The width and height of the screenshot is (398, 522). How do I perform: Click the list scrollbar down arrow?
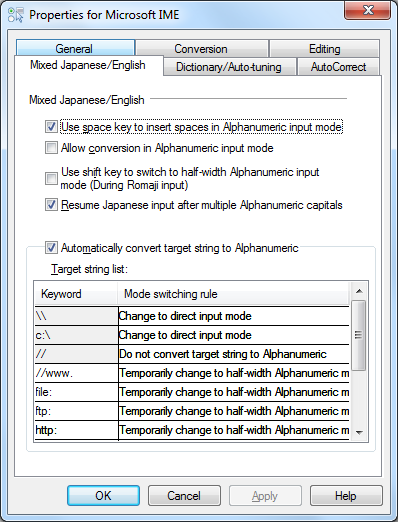pos(359,432)
